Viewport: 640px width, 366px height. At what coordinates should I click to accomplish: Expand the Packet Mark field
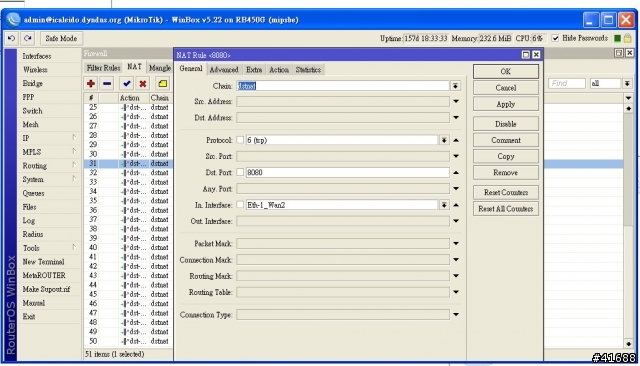click(x=456, y=244)
